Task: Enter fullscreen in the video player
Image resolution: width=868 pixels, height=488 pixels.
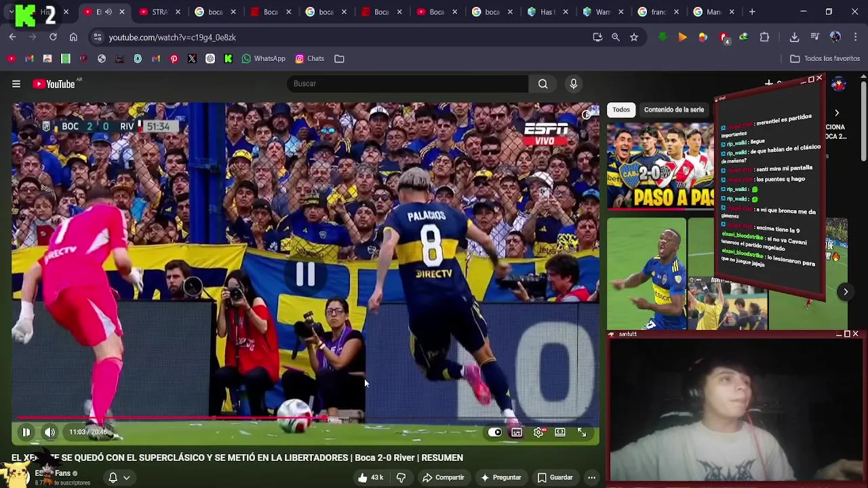Action: pyautogui.click(x=582, y=432)
